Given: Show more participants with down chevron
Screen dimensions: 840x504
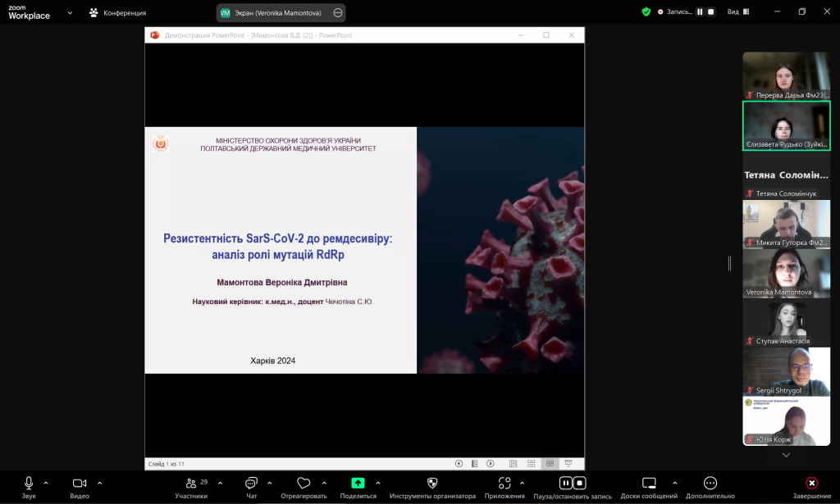Looking at the screenshot, I should point(786,456).
